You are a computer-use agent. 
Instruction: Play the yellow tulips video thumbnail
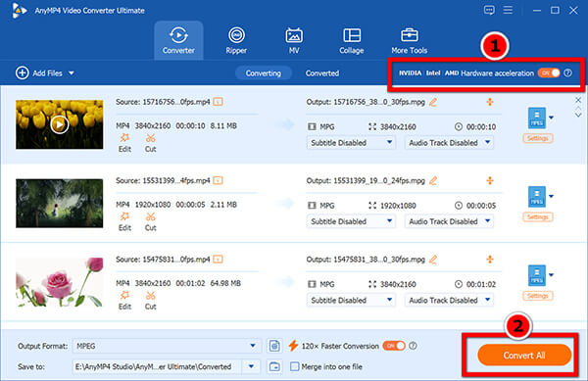pos(59,124)
